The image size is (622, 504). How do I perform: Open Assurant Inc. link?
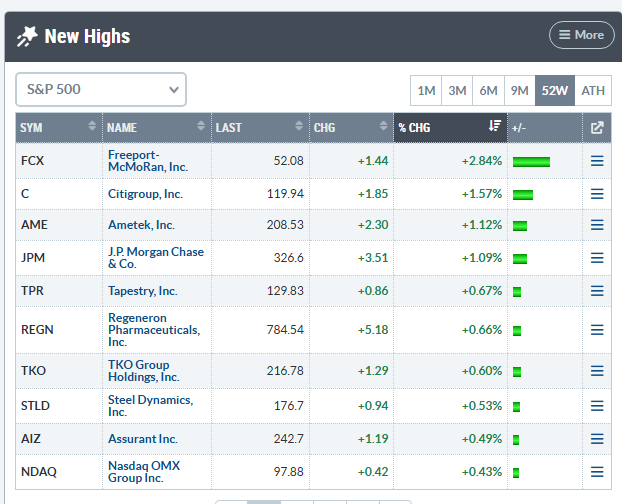(x=143, y=439)
